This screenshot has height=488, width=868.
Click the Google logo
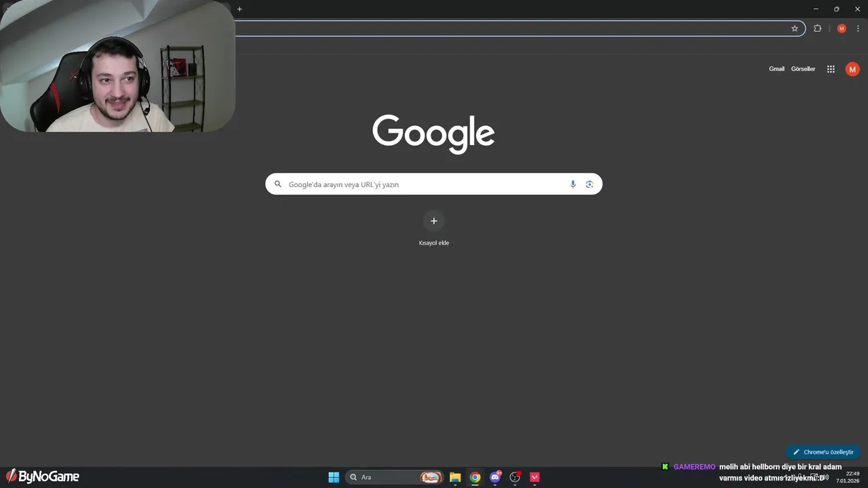[433, 134]
